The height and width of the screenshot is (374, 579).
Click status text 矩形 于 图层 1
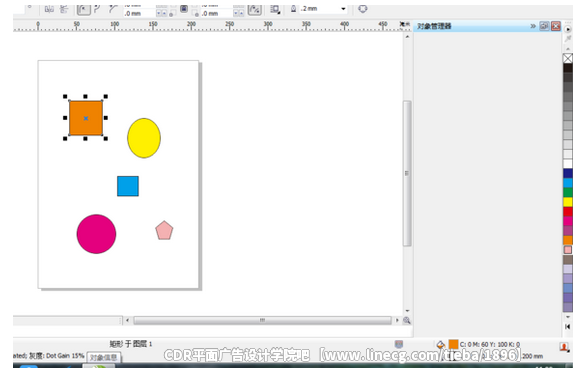[x=131, y=344]
